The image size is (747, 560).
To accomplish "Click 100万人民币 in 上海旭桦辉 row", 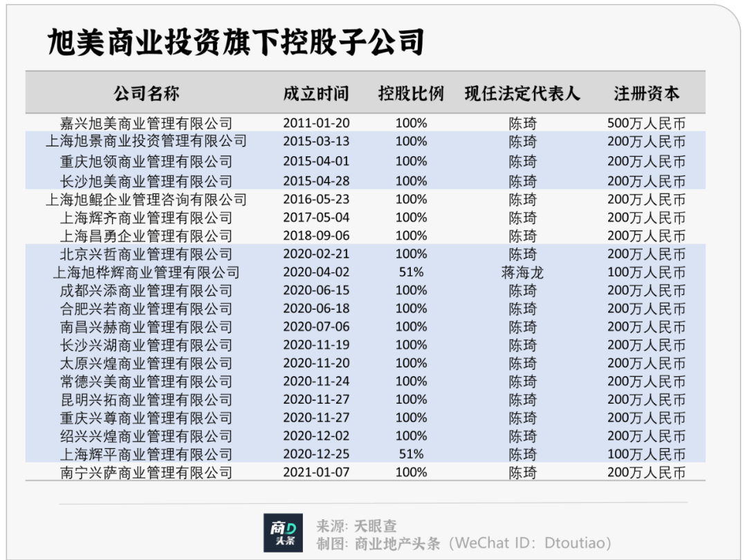I will 646,272.
